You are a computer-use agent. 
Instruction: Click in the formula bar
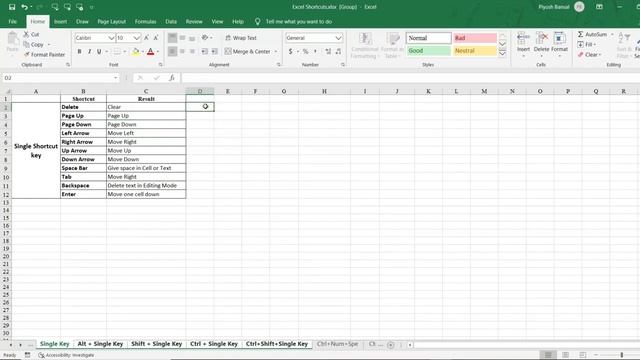click(410, 78)
